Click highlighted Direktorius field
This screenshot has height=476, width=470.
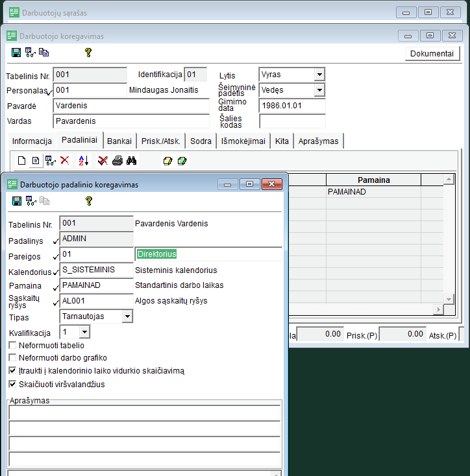point(208,254)
